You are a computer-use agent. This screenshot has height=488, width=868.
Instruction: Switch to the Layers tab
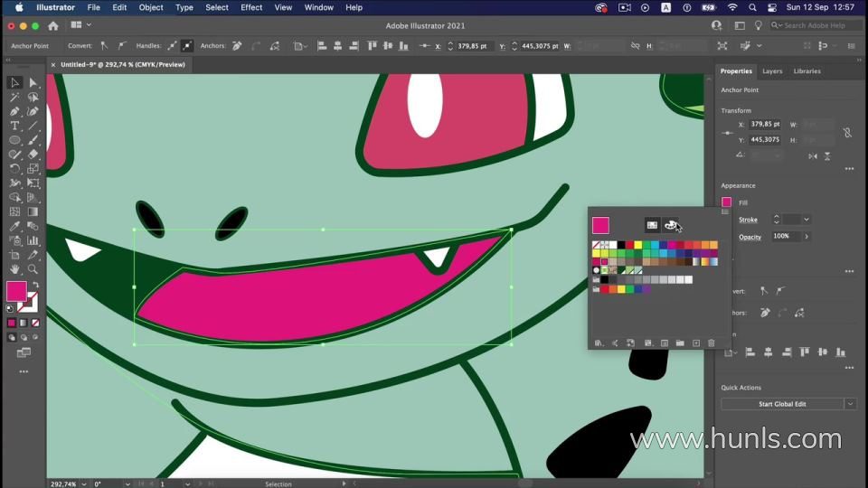[772, 70]
